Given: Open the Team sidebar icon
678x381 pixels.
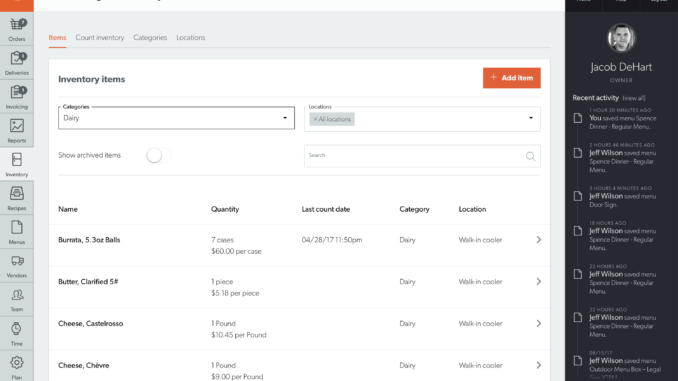Looking at the screenshot, I should point(17,295).
